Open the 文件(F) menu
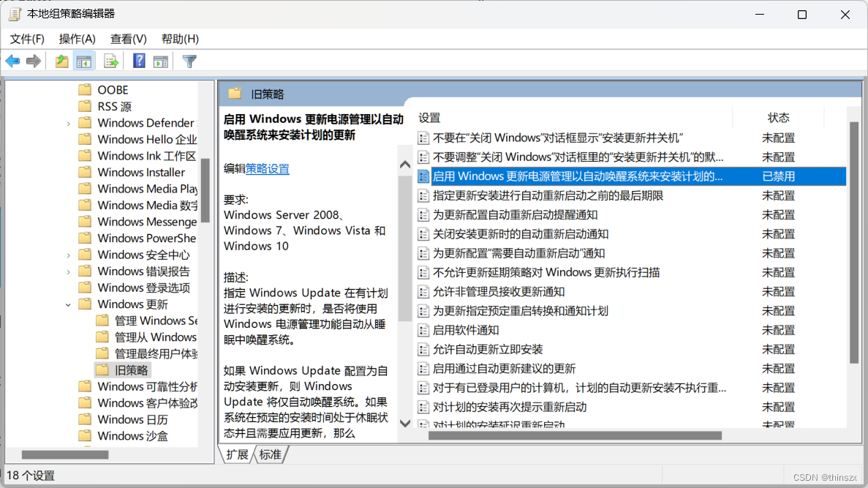Viewport: 868px width, 488px height. tap(27, 39)
